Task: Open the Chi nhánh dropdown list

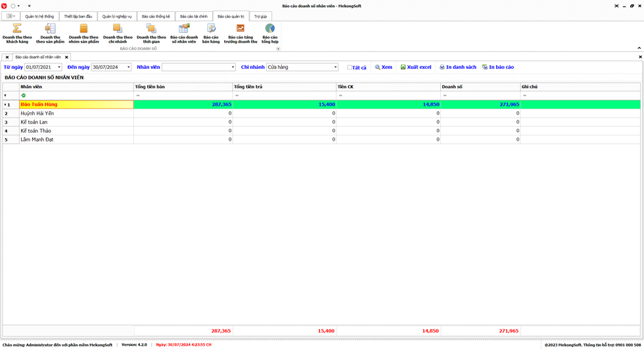Action: (335, 67)
